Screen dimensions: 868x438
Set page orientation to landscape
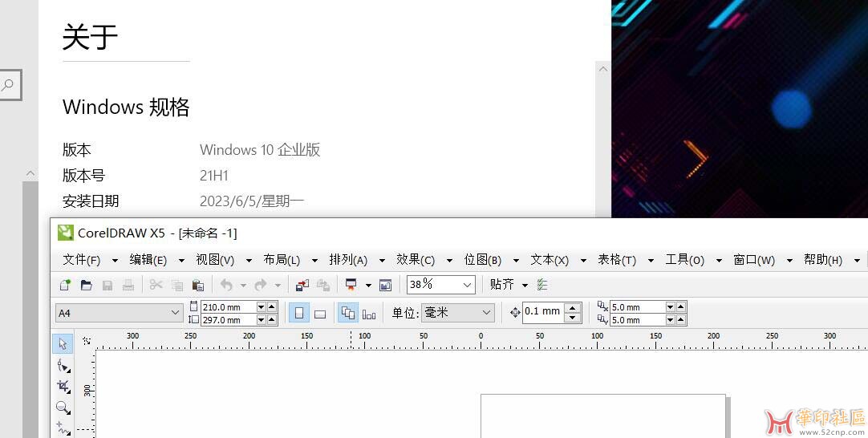(x=320, y=314)
